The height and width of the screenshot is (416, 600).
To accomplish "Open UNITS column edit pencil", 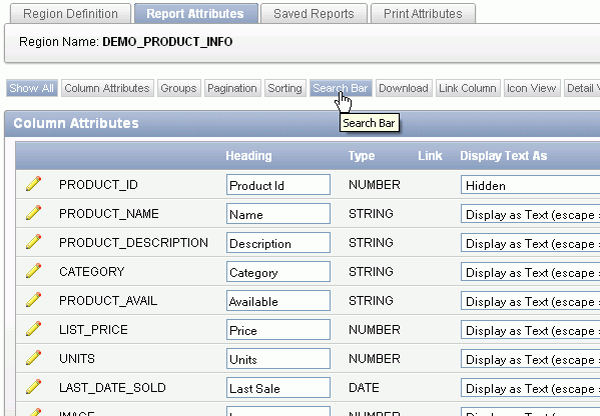I will pos(34,358).
